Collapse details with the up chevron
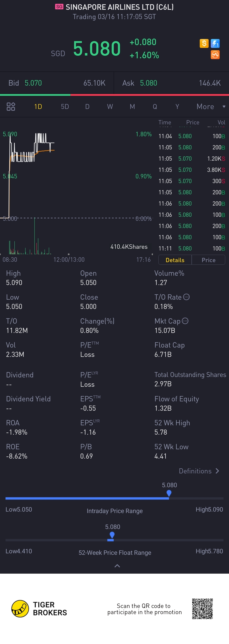Image resolution: width=229 pixels, height=644 pixels. [117, 566]
